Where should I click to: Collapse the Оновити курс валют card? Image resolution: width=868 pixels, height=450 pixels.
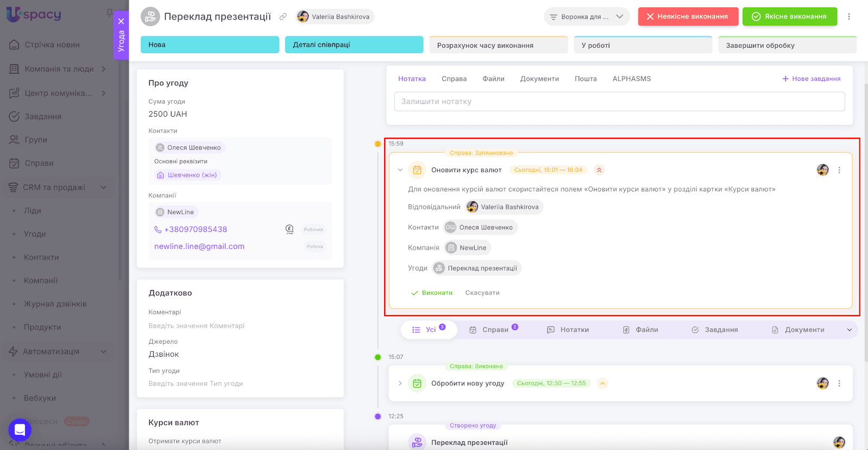coord(400,170)
